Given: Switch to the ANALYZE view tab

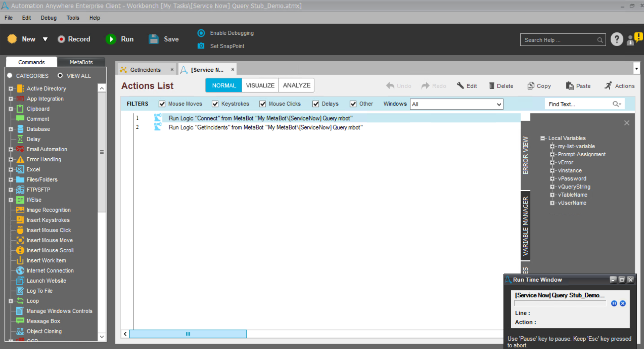Looking at the screenshot, I should (x=297, y=85).
